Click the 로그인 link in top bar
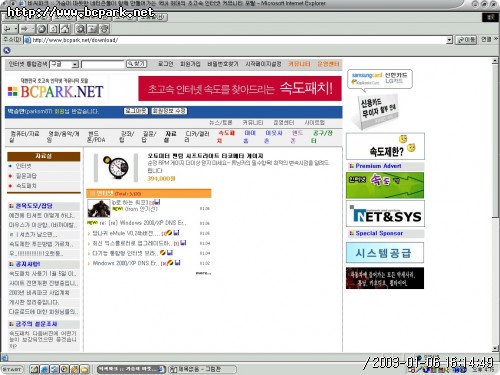Screen dimensions: 500x375 click(x=165, y=64)
